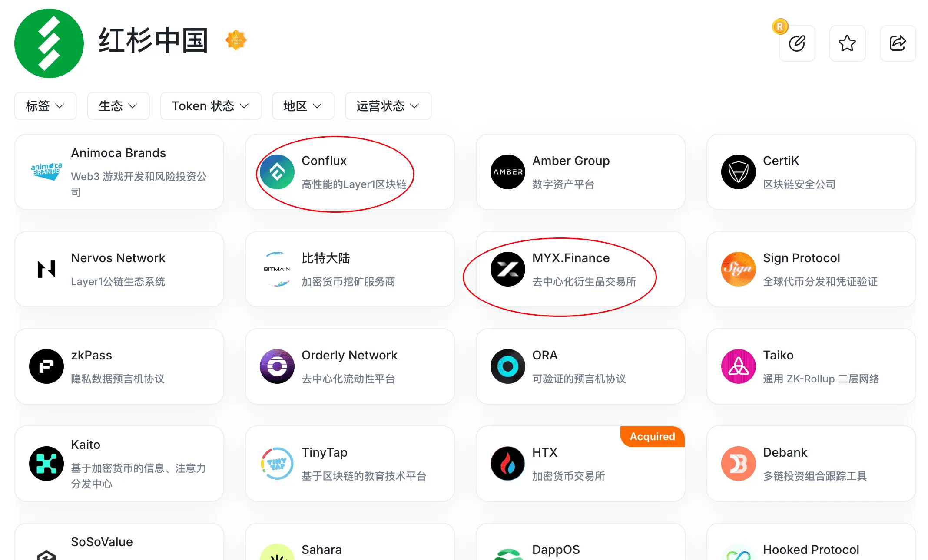Click the zkPass logo icon
Image resolution: width=928 pixels, height=560 pixels.
[46, 366]
